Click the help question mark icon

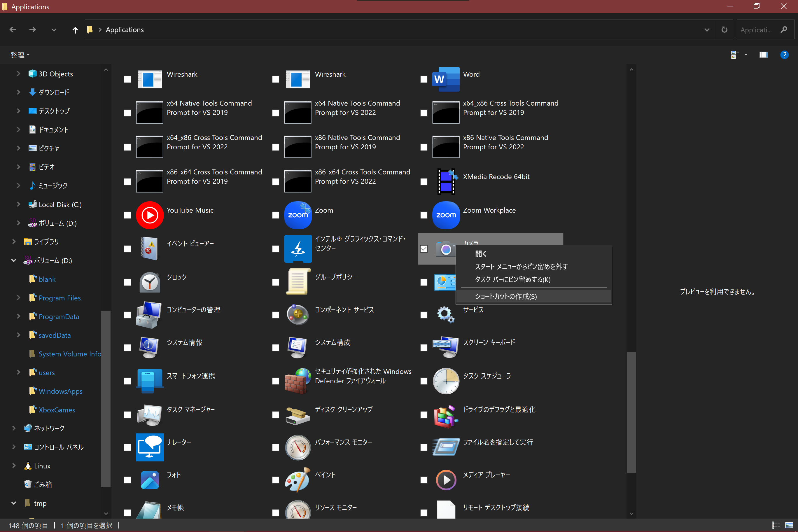click(784, 55)
